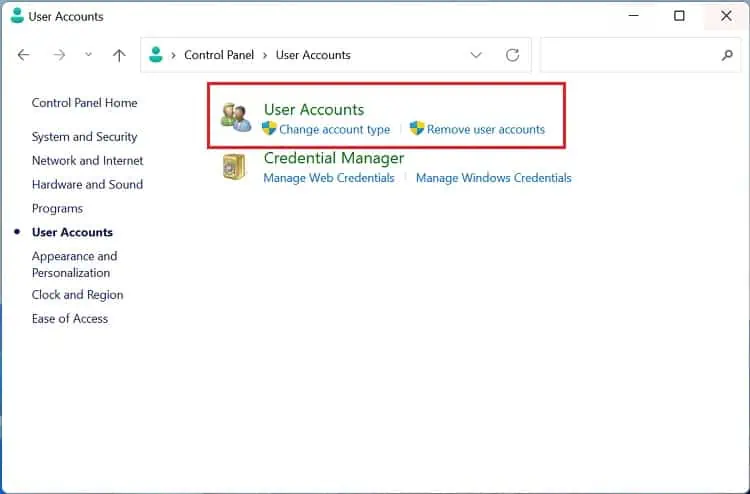Refresh the Control Panel view
Image resolution: width=750 pixels, height=494 pixels.
pos(512,55)
